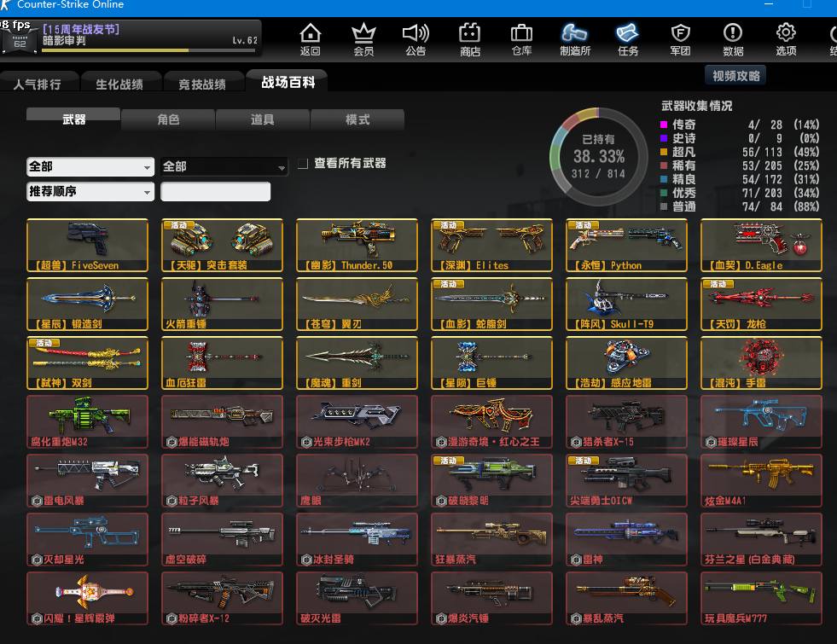Viewport: 837px width, 644px height.
Task: Open the 【天罚】龙枪 weapon card
Action: tap(761, 305)
